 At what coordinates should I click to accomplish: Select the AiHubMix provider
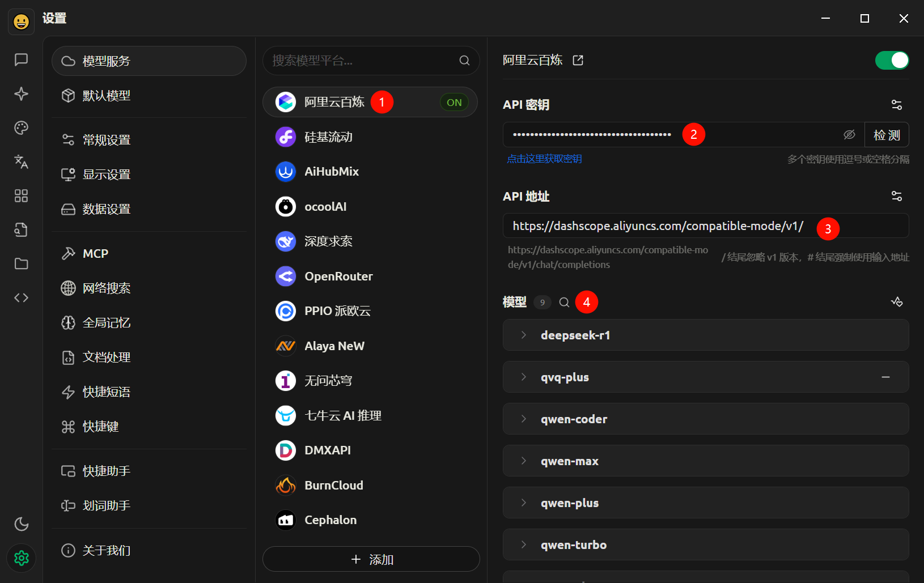point(370,172)
